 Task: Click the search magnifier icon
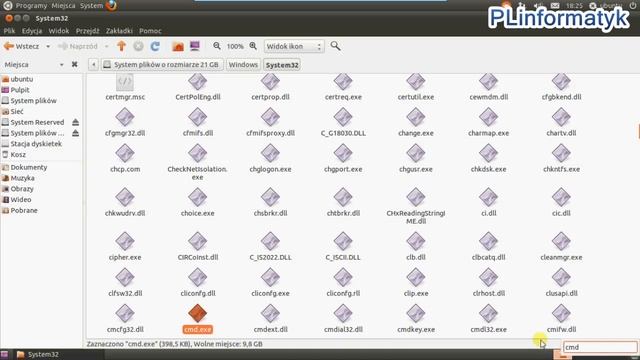click(x=335, y=46)
